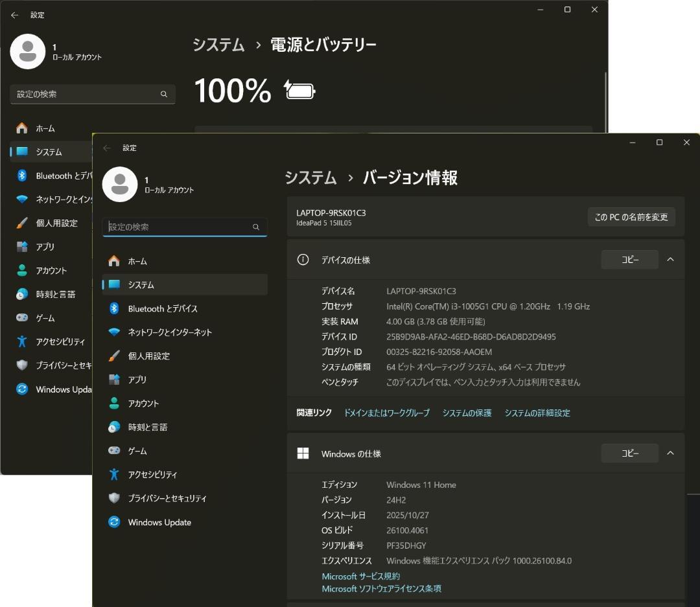Click the アクセシビリティ sidebar icon
Screen dimensions: 700x607
point(114,474)
